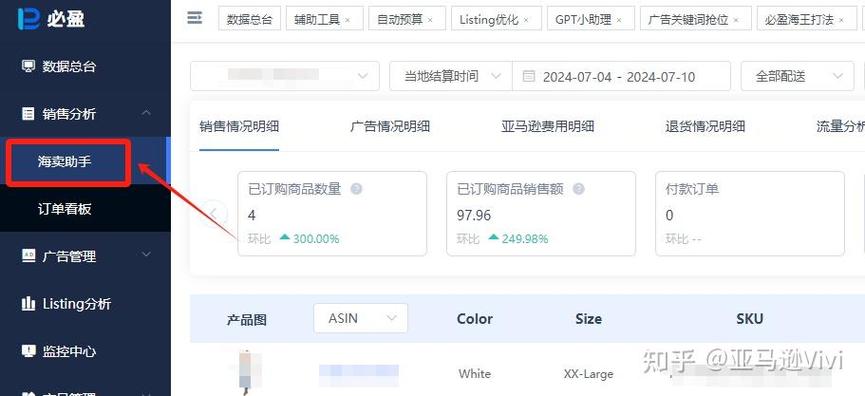Click the 已订购商品销售额 metric card
Viewport: 865px width, 396px height.
[x=541, y=213]
